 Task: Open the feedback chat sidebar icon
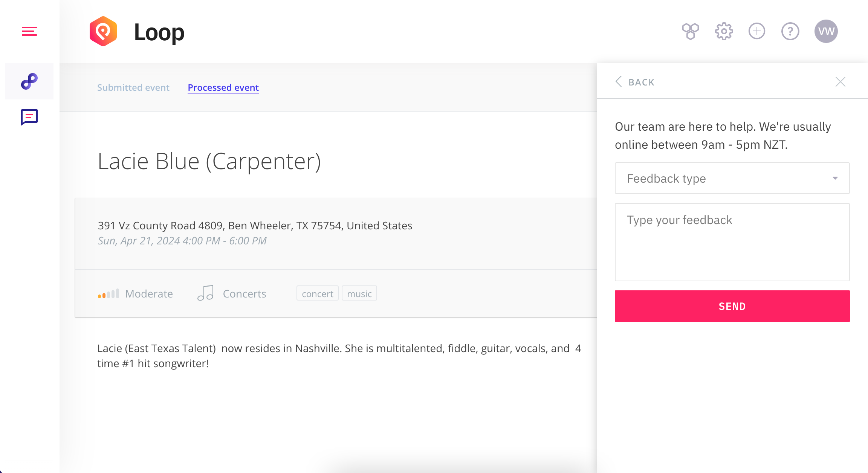pos(29,117)
